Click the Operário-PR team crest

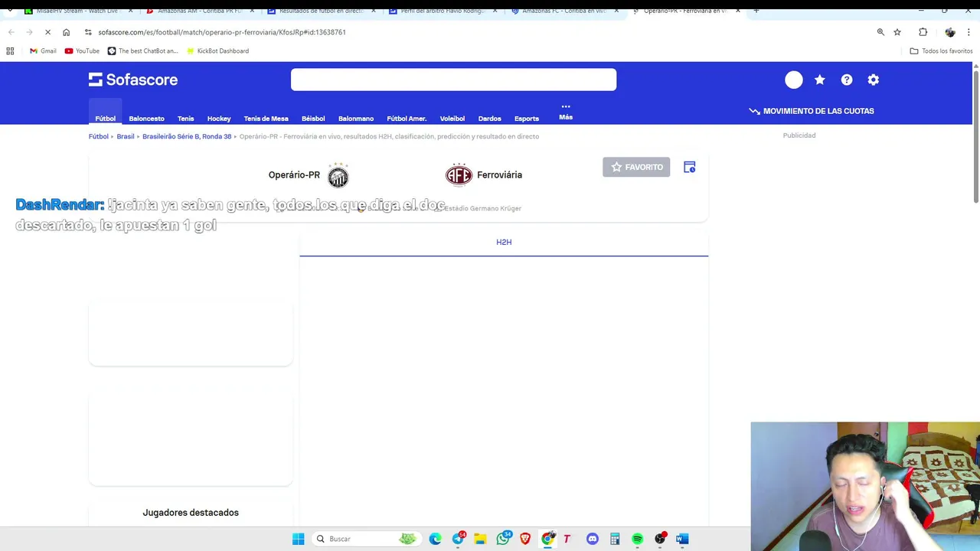pyautogui.click(x=338, y=175)
